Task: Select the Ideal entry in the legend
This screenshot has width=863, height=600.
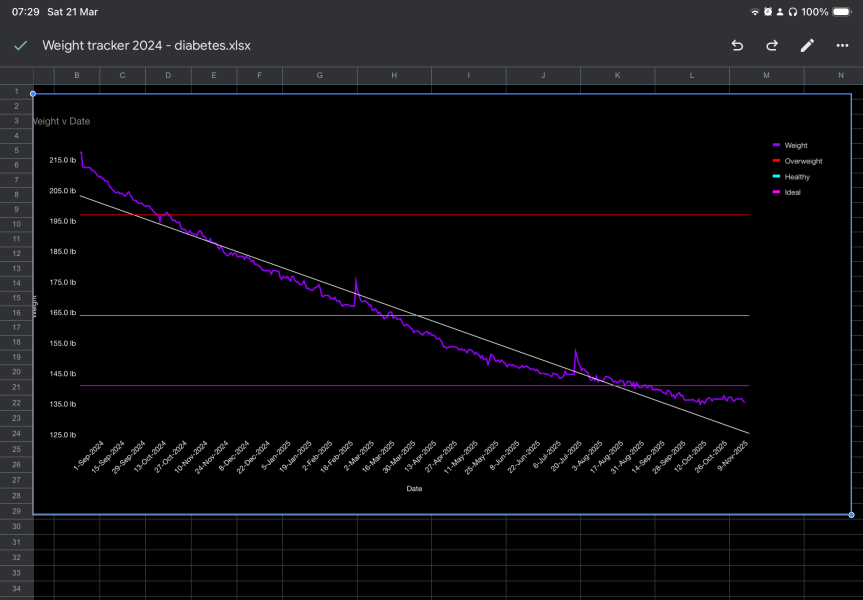Action: point(792,192)
